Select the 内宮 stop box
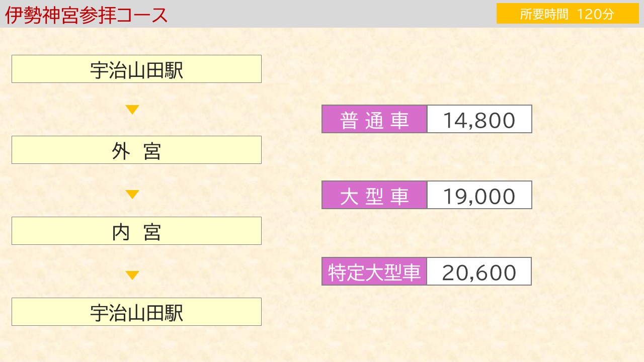The image size is (644, 362). (136, 231)
